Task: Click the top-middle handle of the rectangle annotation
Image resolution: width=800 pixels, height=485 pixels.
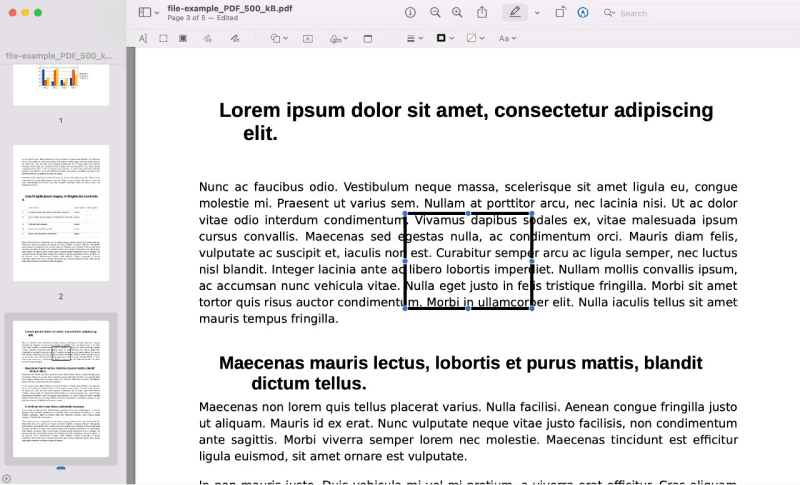Action: pos(468,214)
